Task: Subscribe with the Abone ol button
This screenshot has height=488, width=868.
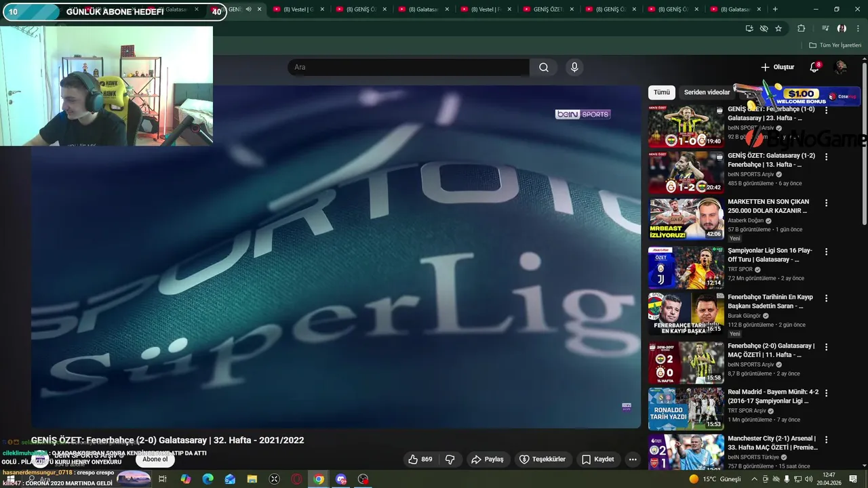Action: [x=155, y=460]
